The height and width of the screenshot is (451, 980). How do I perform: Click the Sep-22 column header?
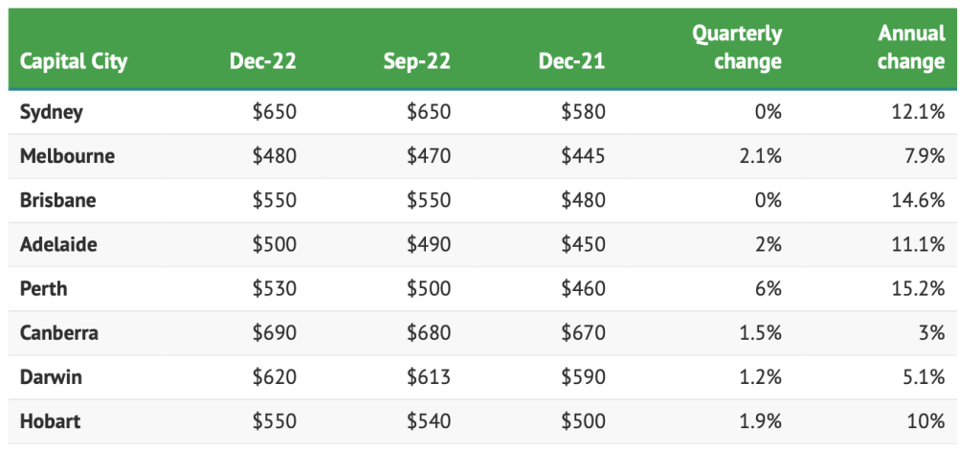[417, 62]
